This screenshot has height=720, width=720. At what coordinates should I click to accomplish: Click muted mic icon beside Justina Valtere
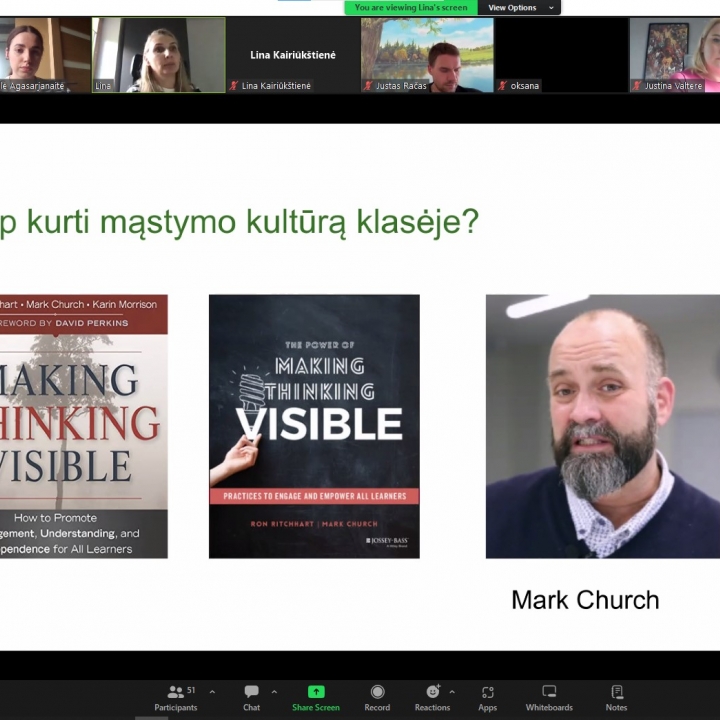pos(636,85)
